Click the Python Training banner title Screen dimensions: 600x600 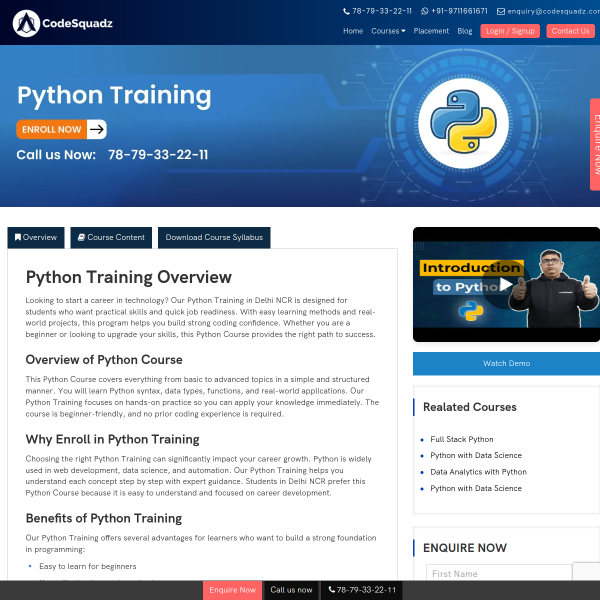point(114,96)
